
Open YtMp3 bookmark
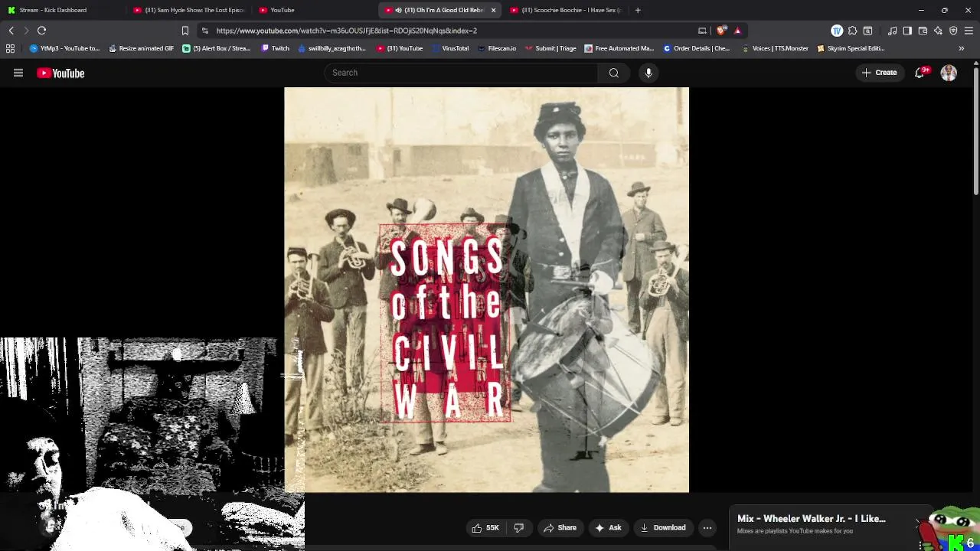point(64,48)
